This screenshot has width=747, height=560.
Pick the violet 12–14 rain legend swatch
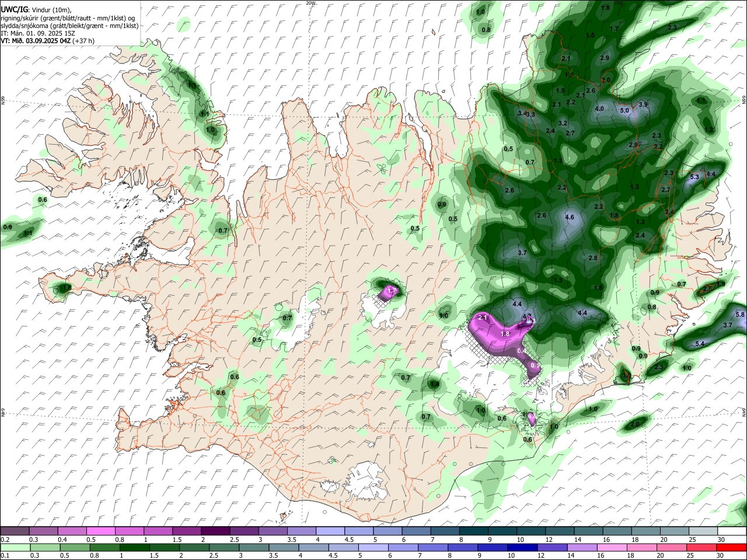(x=552, y=547)
